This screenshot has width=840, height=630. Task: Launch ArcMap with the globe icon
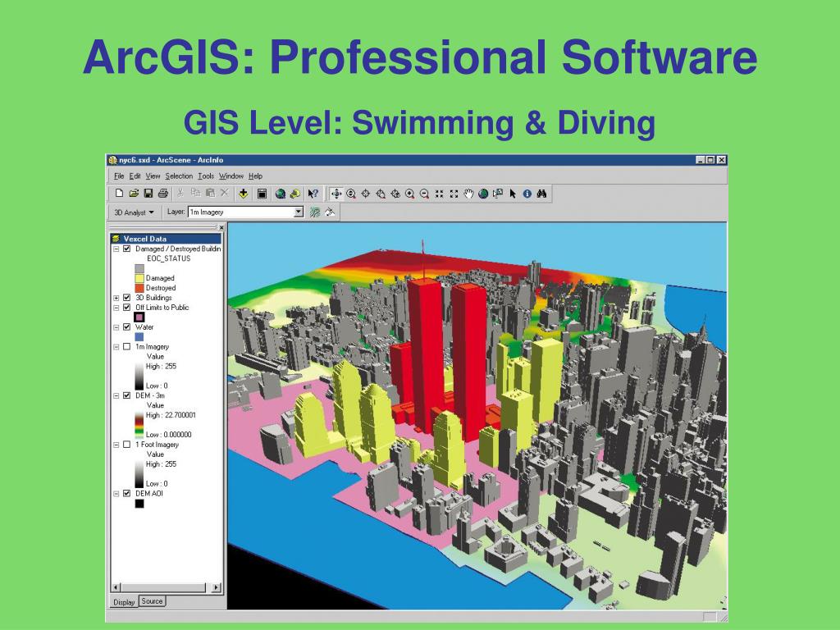280,194
